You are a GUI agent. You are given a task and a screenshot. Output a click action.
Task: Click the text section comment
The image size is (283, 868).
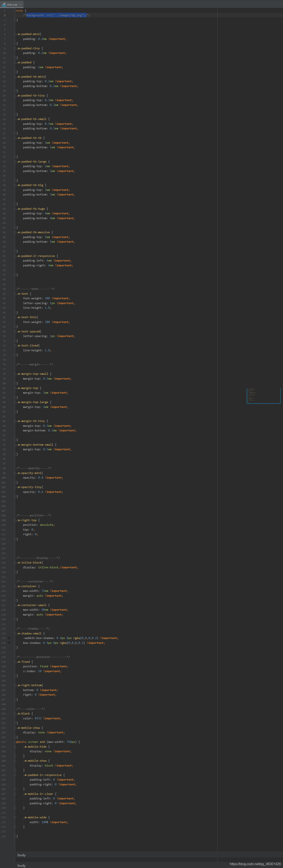click(x=36, y=289)
